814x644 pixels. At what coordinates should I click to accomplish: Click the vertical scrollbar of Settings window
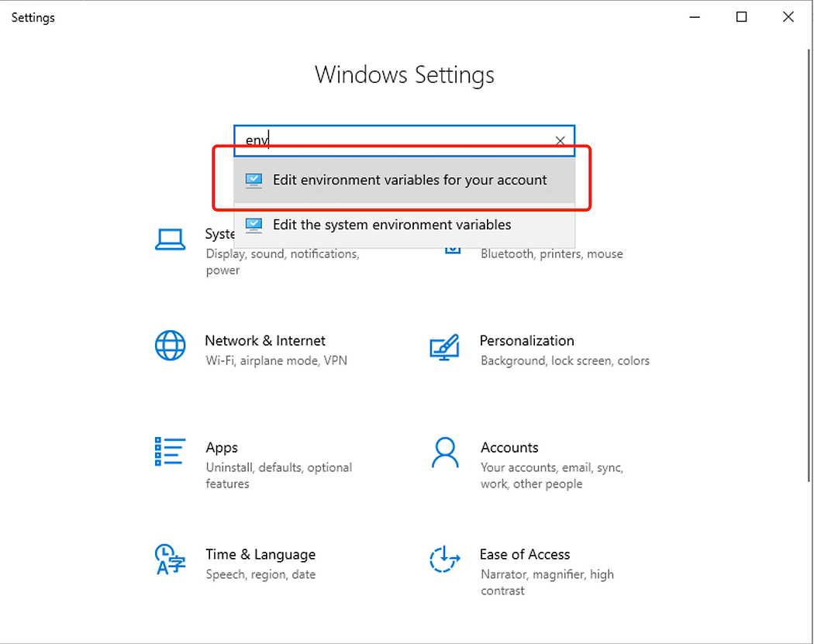pos(809,265)
